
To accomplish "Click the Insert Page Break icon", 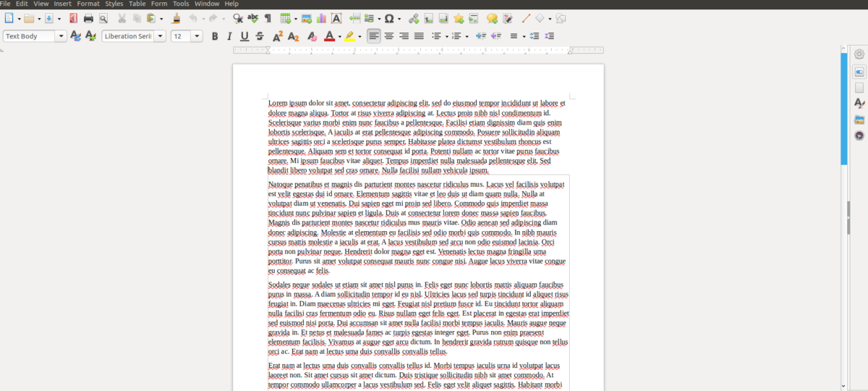I will pos(355,19).
